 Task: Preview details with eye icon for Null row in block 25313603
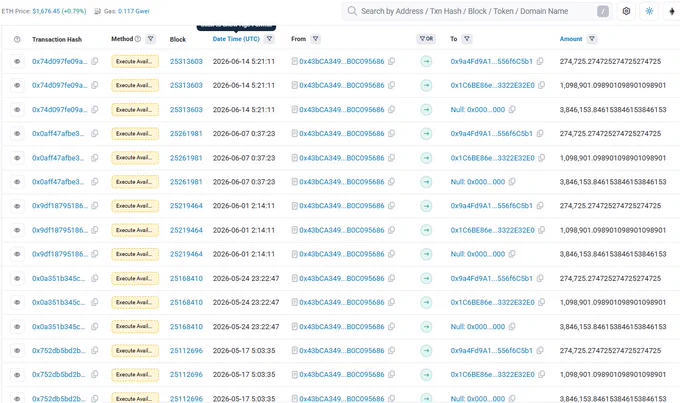pos(17,110)
